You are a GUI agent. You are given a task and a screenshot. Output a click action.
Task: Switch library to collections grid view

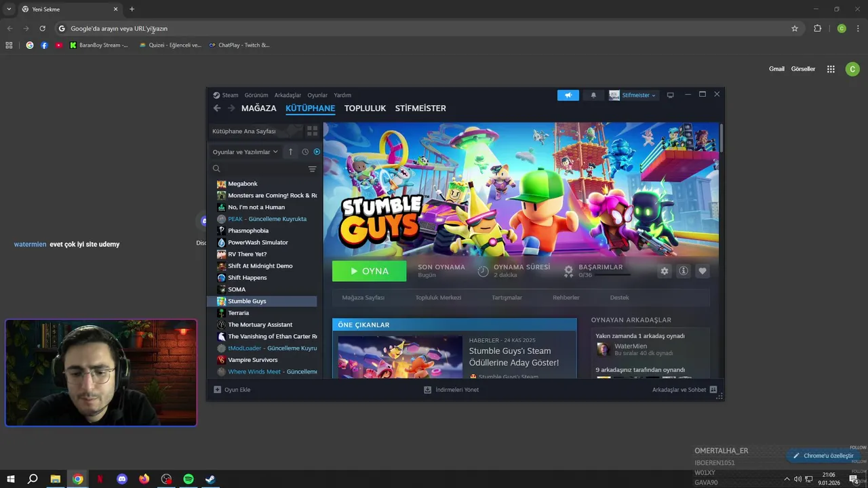pyautogui.click(x=312, y=131)
